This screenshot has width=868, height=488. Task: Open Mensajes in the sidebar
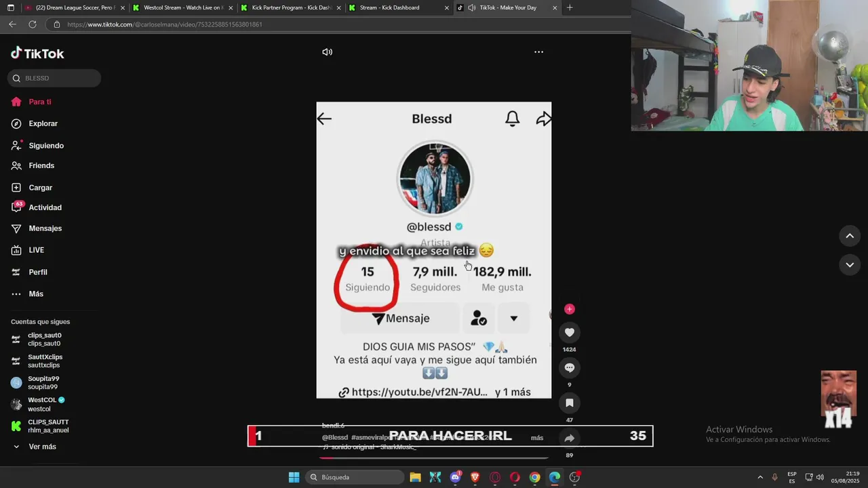tap(37, 228)
